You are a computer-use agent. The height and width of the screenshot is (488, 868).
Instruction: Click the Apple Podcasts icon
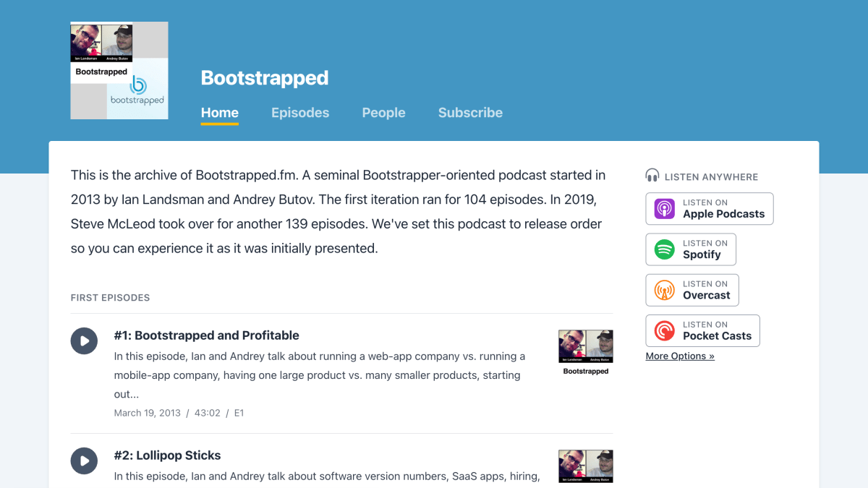pyautogui.click(x=665, y=209)
